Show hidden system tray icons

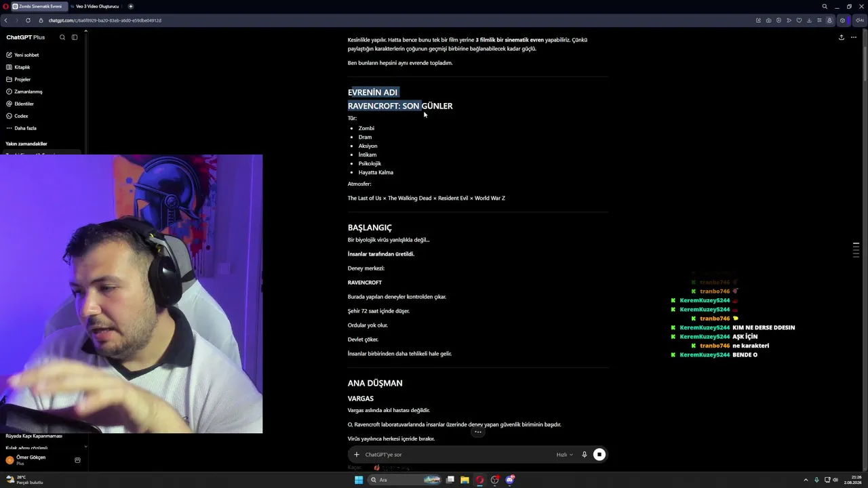tap(807, 480)
